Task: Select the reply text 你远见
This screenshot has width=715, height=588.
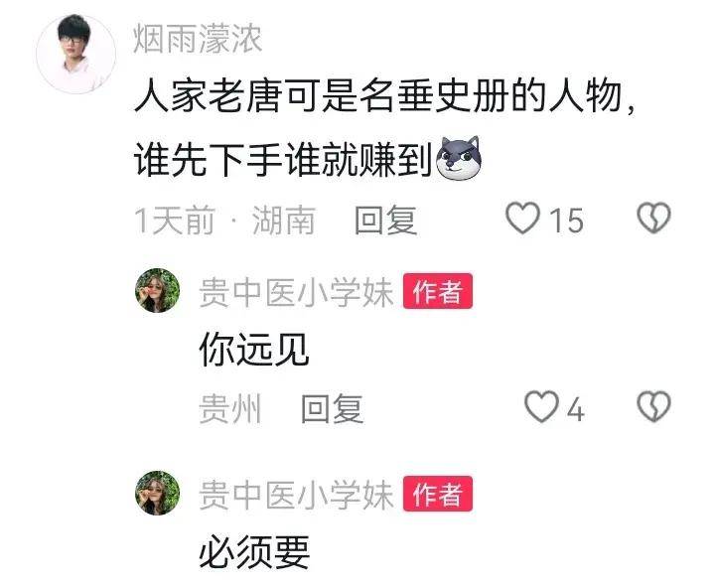Action: point(254,350)
